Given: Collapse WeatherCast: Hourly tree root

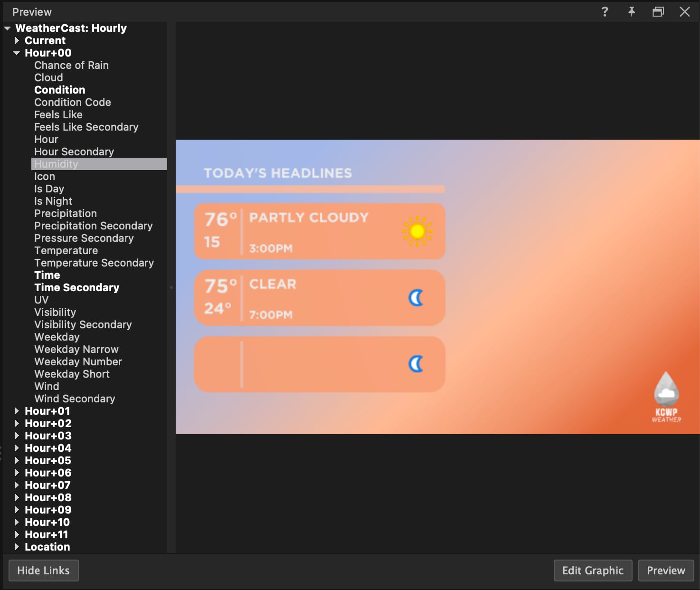Looking at the screenshot, I should pyautogui.click(x=7, y=29).
